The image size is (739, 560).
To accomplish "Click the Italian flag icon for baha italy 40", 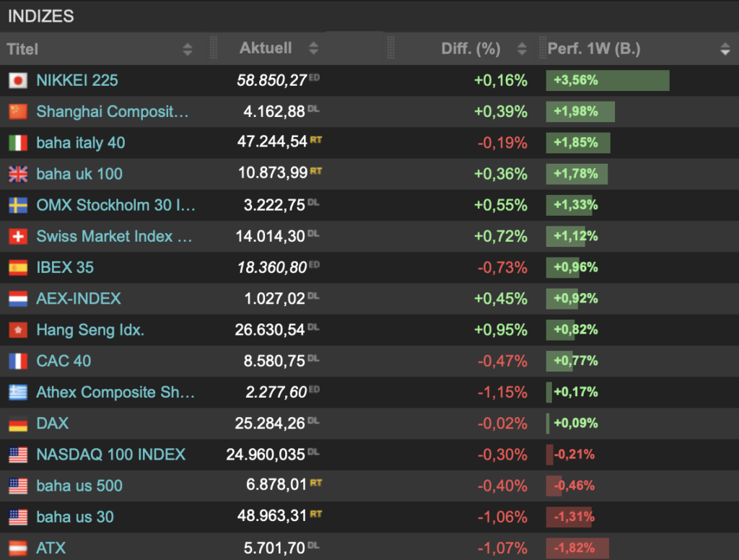I will 18,143.
